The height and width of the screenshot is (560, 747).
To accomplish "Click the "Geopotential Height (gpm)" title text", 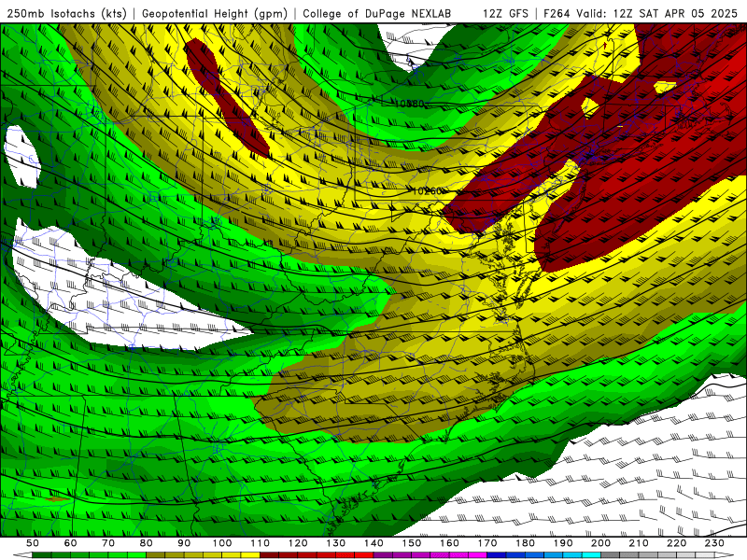I will coord(215,13).
